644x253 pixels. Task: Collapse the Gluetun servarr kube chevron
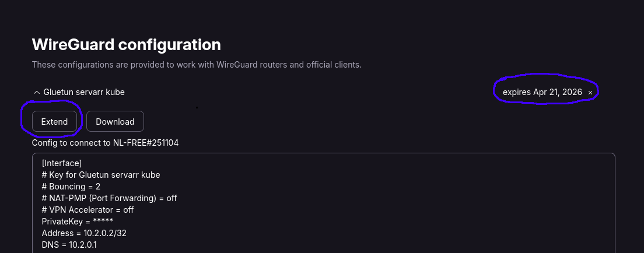click(36, 93)
